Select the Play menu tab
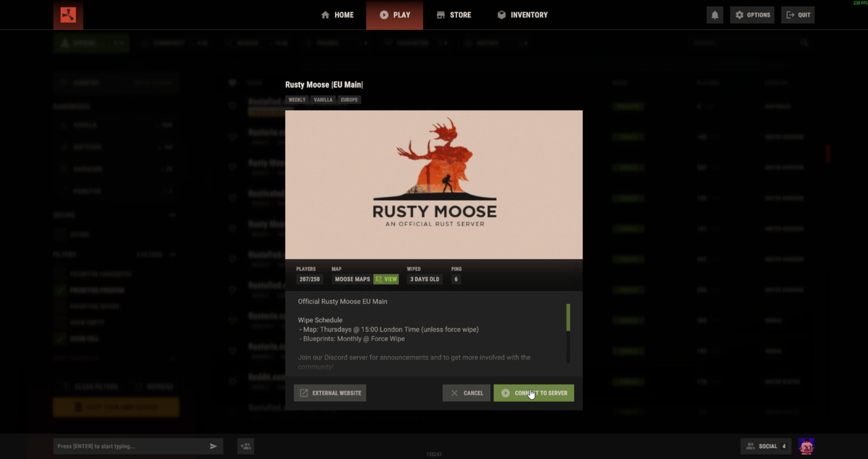Viewport: 868px width, 459px height. point(394,14)
